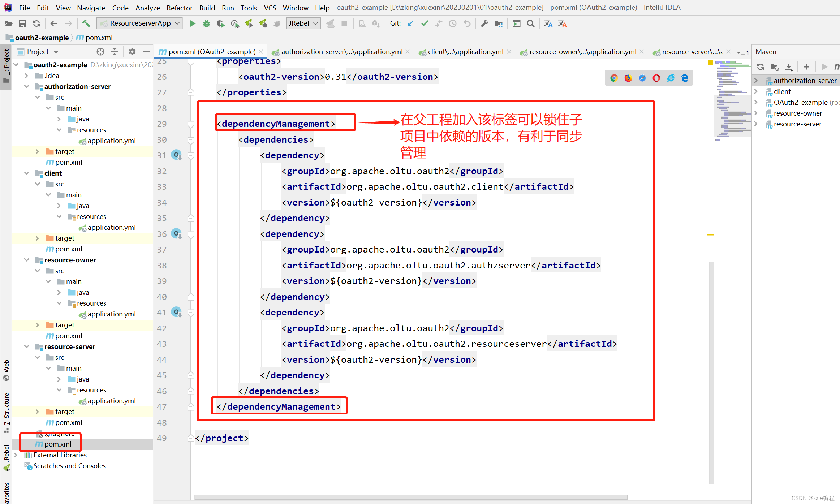Click the Build project hammer icon
The width and height of the screenshot is (840, 504).
coord(86,23)
